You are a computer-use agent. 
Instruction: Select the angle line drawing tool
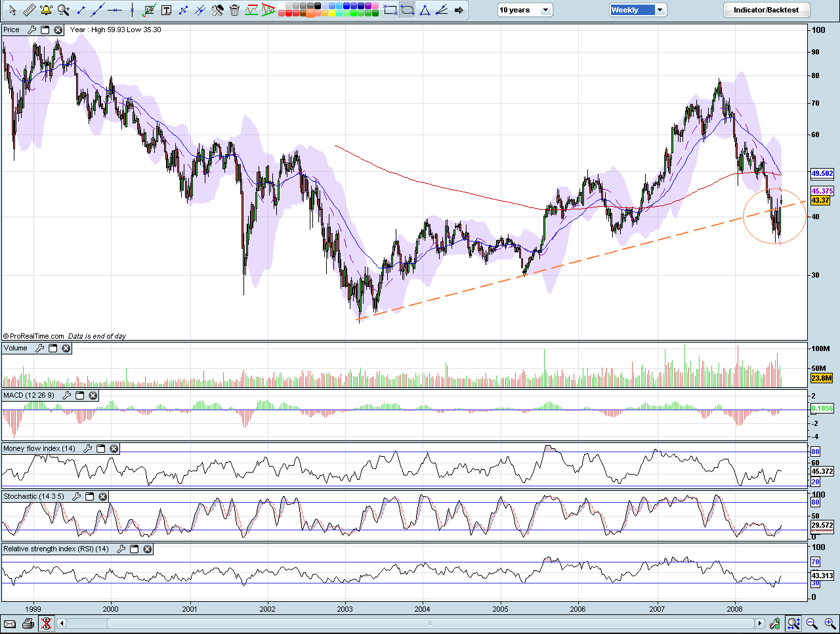[442, 10]
